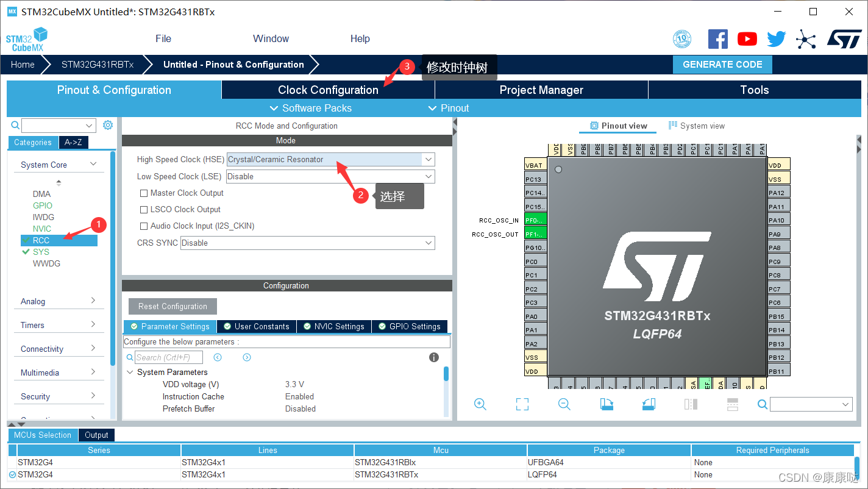
Task: Zoom out of the pinout view
Action: click(564, 404)
